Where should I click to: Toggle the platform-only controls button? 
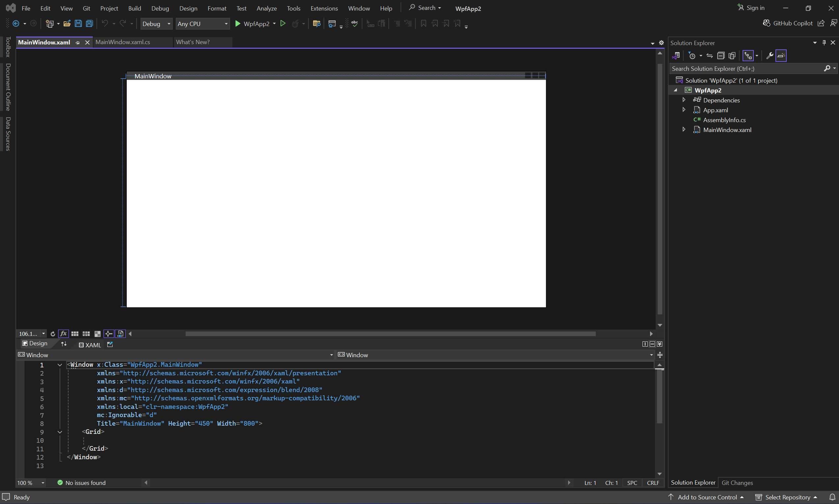click(x=120, y=334)
